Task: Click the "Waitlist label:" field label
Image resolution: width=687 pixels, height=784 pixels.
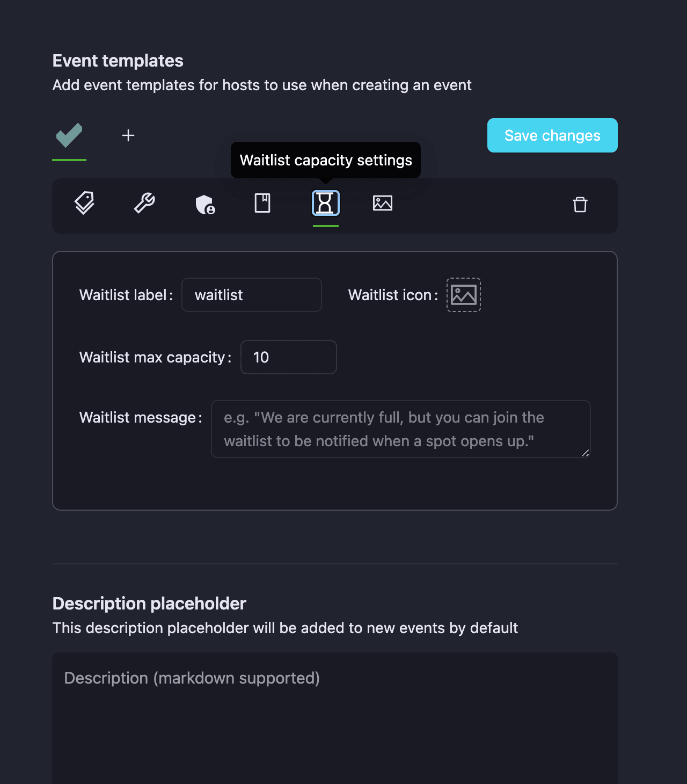Action: point(126,295)
